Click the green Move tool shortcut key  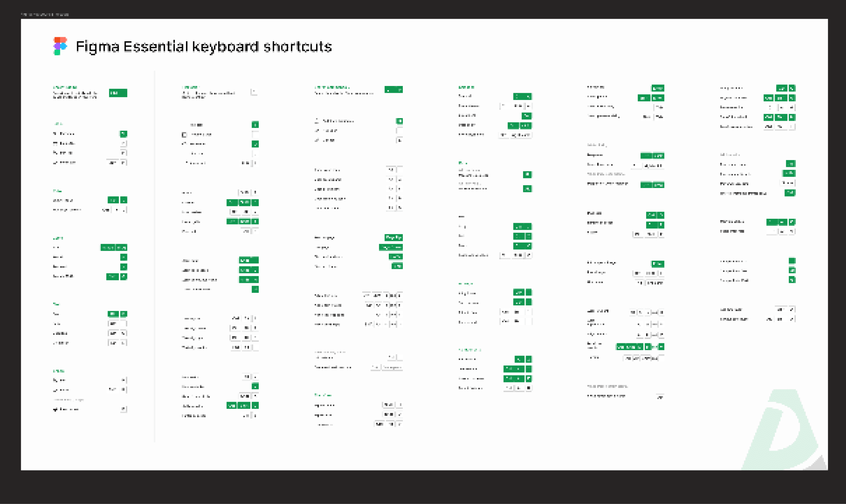(123, 134)
